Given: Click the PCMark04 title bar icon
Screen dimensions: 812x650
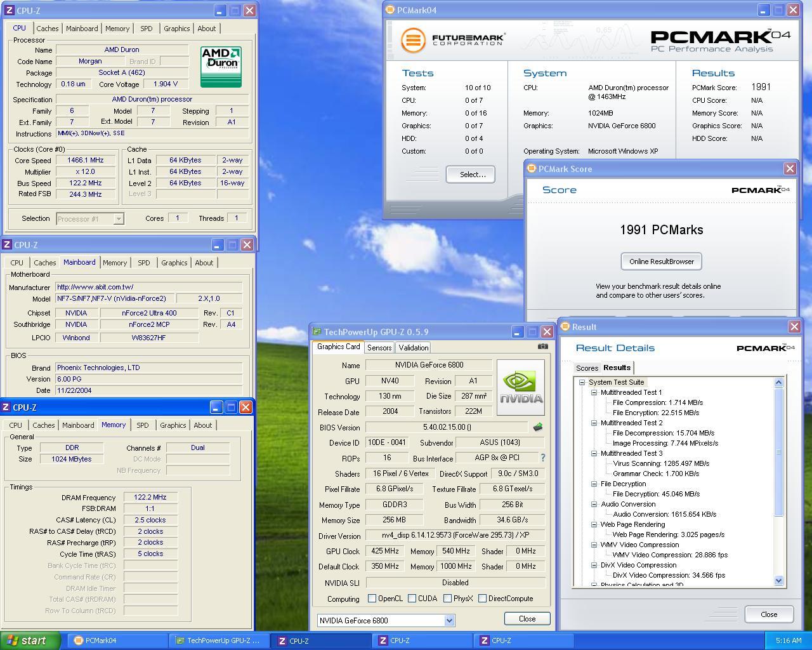Looking at the screenshot, I should [x=390, y=10].
